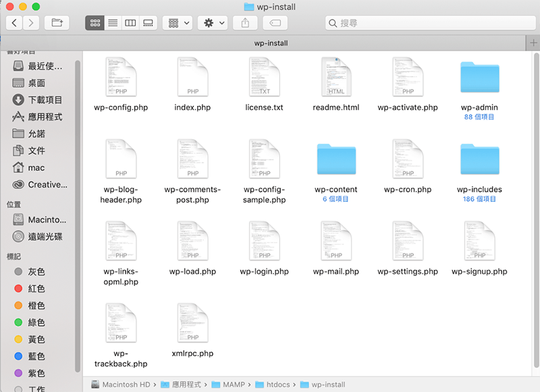Select the index.php file
The height and width of the screenshot is (392, 540).
[x=192, y=84]
